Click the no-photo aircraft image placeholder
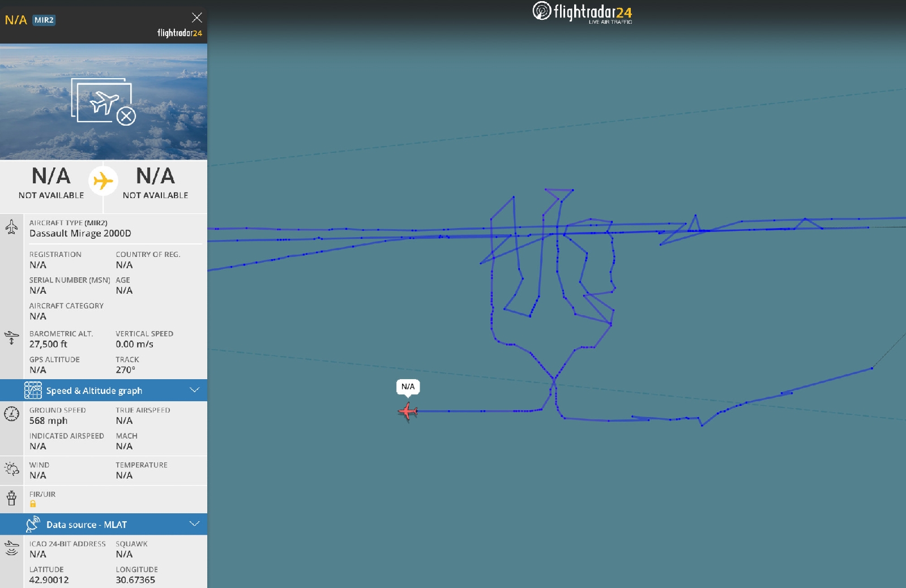906x588 pixels. point(103,101)
